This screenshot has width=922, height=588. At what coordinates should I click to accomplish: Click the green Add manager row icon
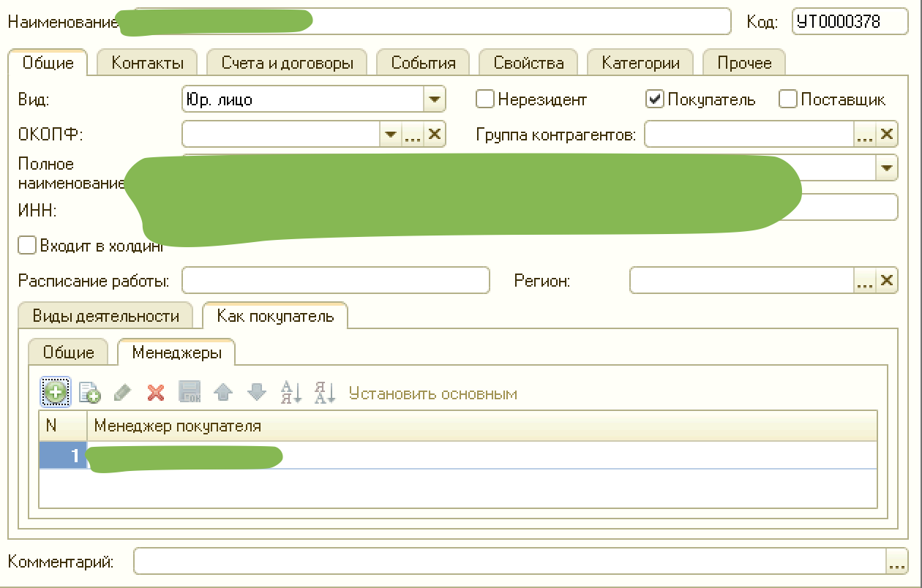[56, 393]
